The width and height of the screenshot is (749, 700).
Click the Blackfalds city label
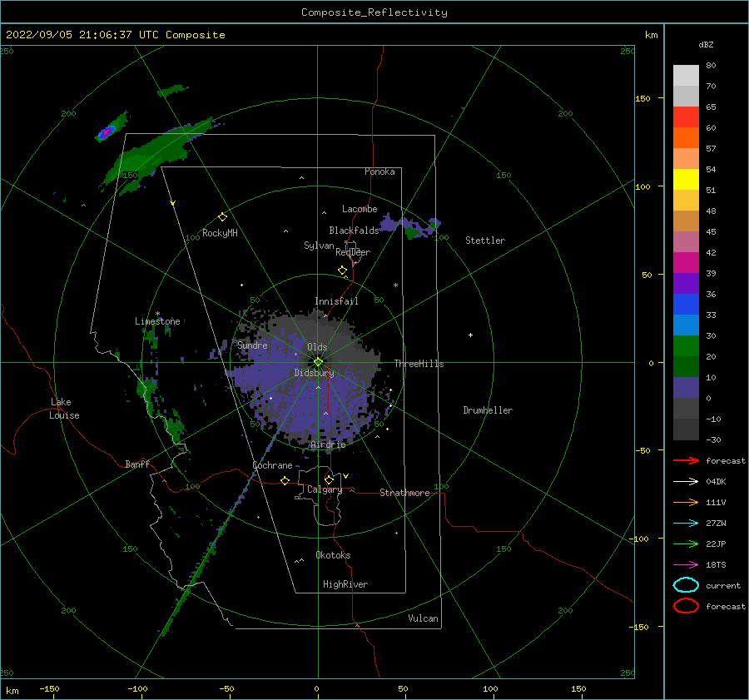(x=354, y=231)
